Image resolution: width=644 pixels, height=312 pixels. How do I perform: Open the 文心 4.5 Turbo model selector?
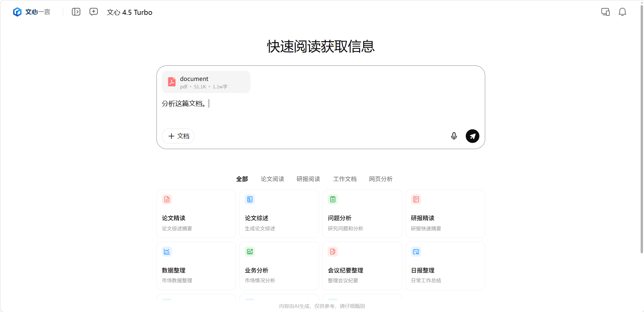129,12
